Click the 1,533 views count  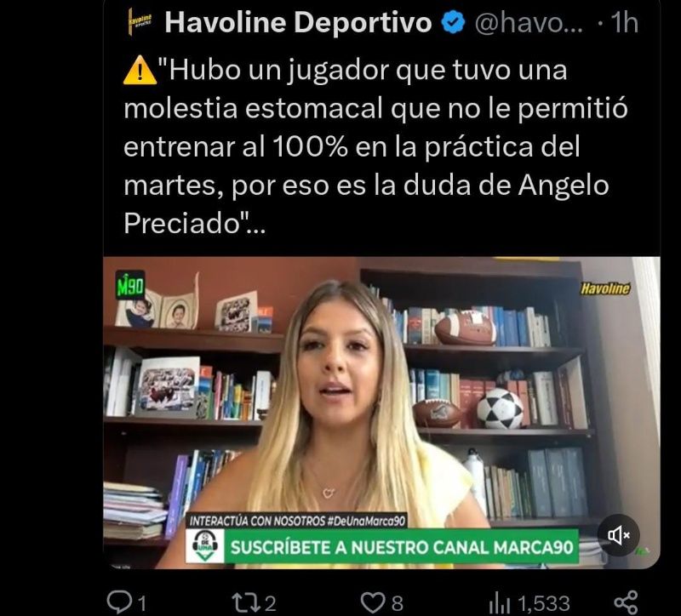(544, 603)
